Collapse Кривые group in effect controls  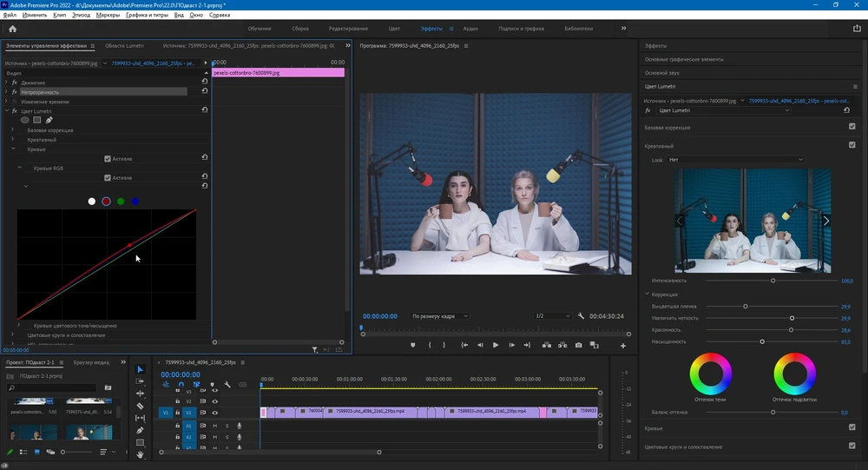13,149
